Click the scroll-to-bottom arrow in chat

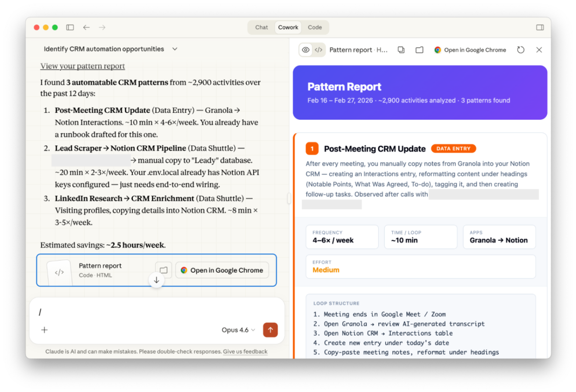pos(156,280)
